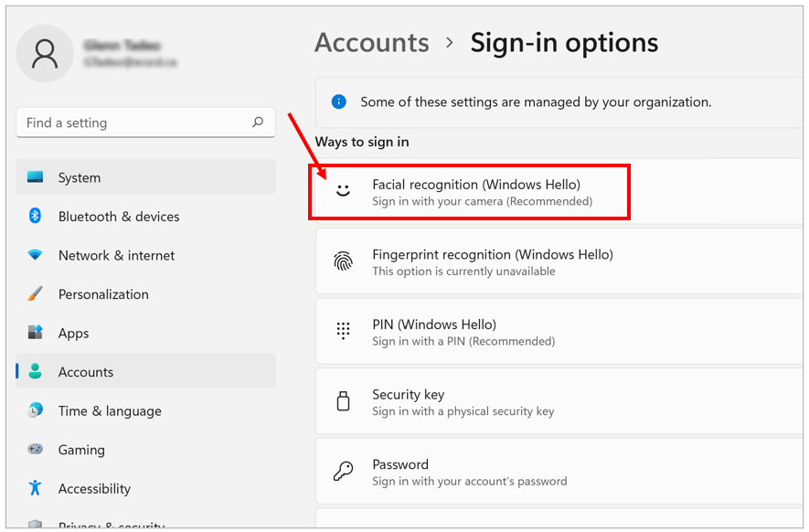The width and height of the screenshot is (809, 532).
Task: Click the "Sign-in options" page title
Action: coord(564,42)
